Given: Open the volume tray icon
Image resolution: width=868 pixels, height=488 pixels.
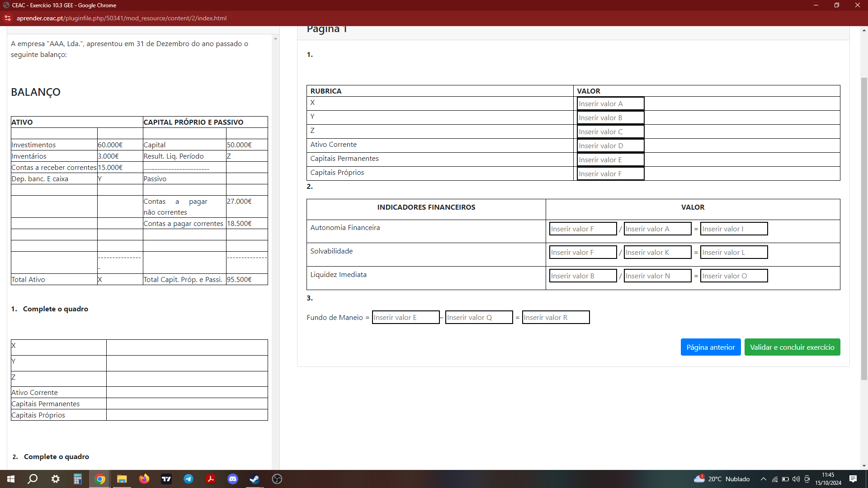Looking at the screenshot, I should click(796, 479).
